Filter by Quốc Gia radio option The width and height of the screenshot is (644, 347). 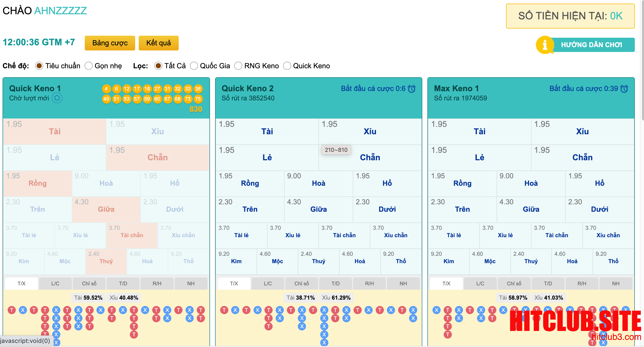point(194,66)
